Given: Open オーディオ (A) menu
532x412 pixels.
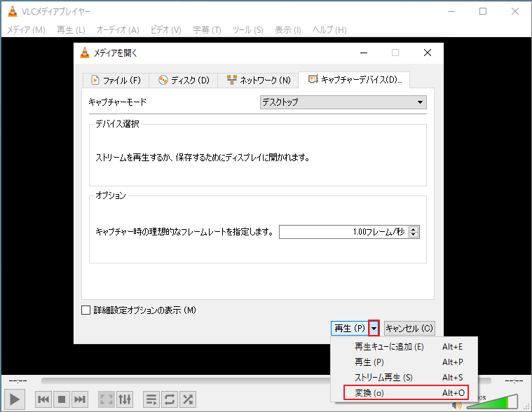Looking at the screenshot, I should point(118,30).
